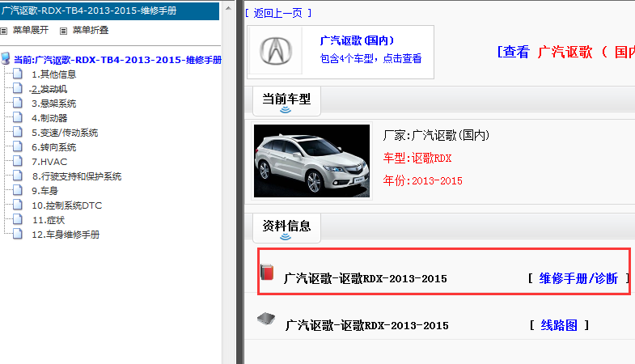This screenshot has height=364, width=635.
Task: Click the page icon next to 10.控制系统DTC
Action: (18, 205)
